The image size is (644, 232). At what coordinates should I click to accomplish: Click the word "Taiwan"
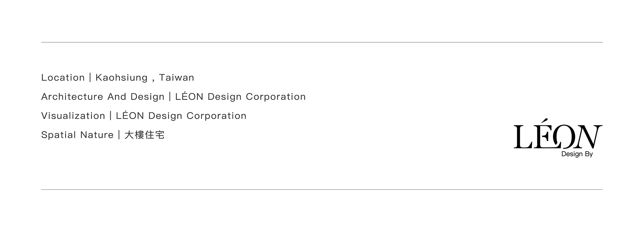click(176, 78)
